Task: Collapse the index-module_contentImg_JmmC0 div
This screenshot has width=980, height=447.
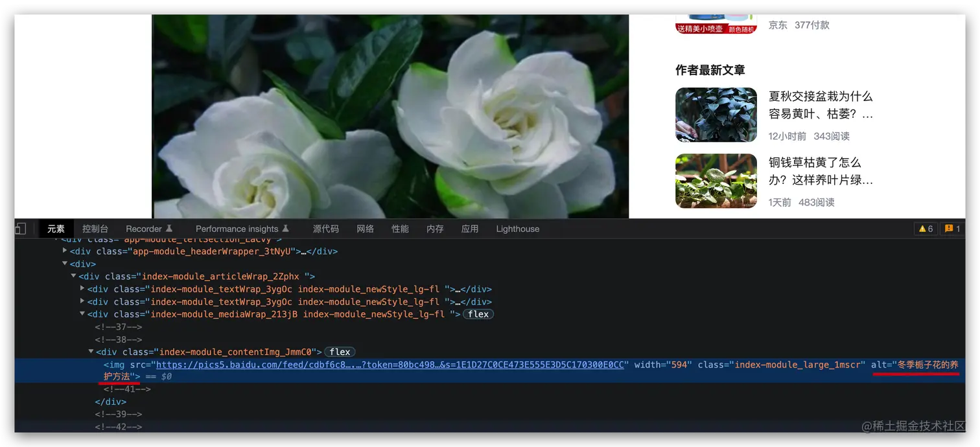Action: coord(91,352)
